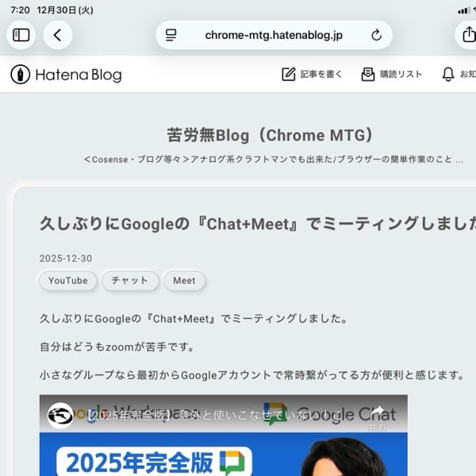Click the Hatena Blog pen logo

tap(21, 75)
